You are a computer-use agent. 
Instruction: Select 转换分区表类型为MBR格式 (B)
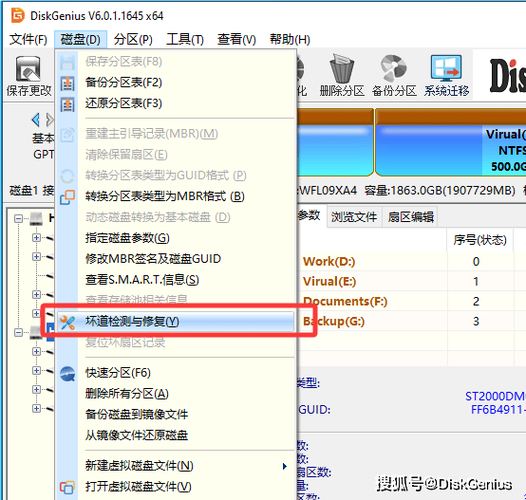(x=176, y=196)
